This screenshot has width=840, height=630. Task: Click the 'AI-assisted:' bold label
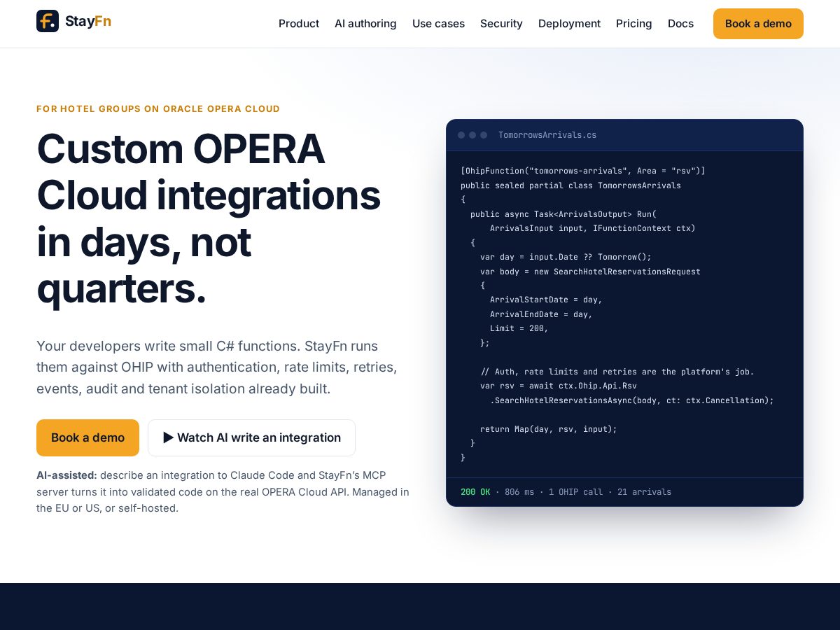66,475
